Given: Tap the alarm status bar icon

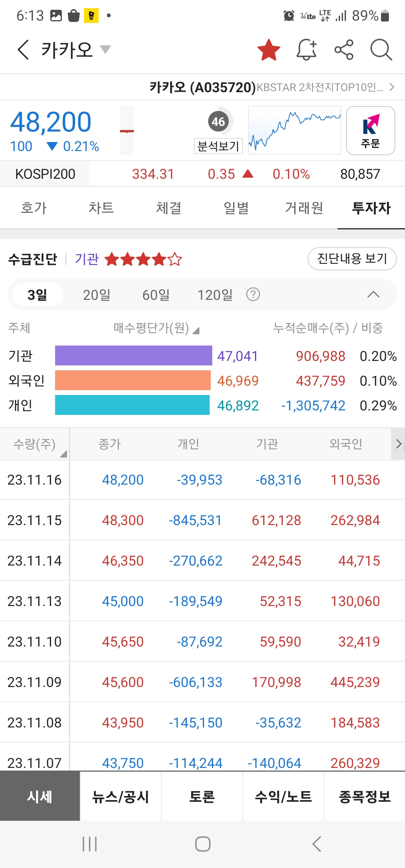Looking at the screenshot, I should click(x=289, y=16).
